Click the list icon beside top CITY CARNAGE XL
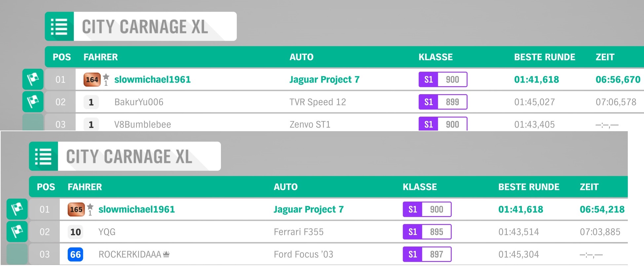Viewport: 644px width, 267px height. click(59, 26)
